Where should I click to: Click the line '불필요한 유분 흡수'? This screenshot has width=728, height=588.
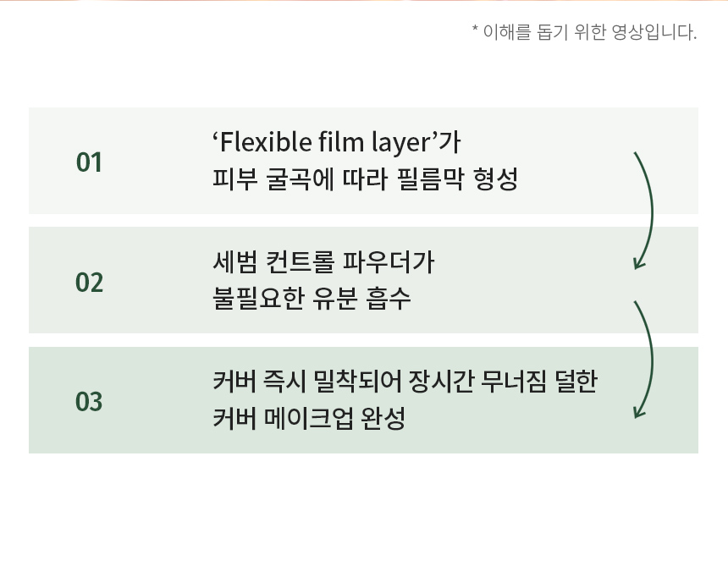tap(312, 299)
